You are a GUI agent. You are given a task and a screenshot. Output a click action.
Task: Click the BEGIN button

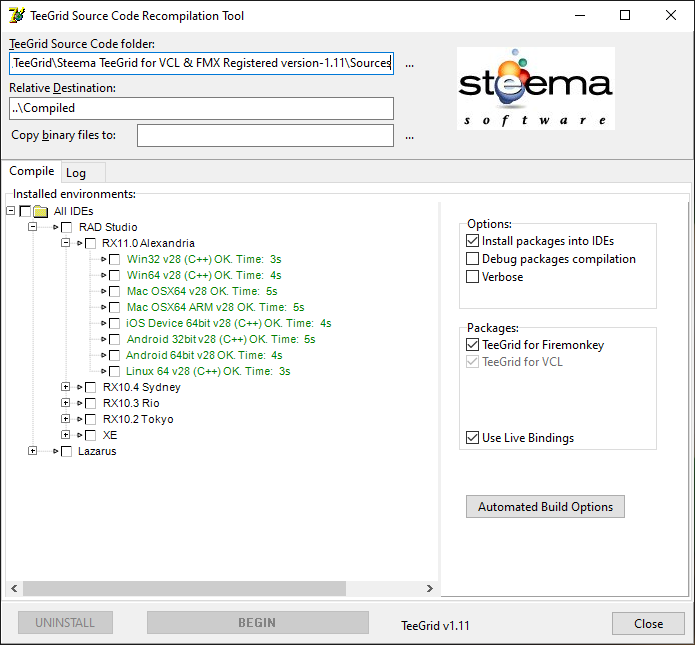258,622
